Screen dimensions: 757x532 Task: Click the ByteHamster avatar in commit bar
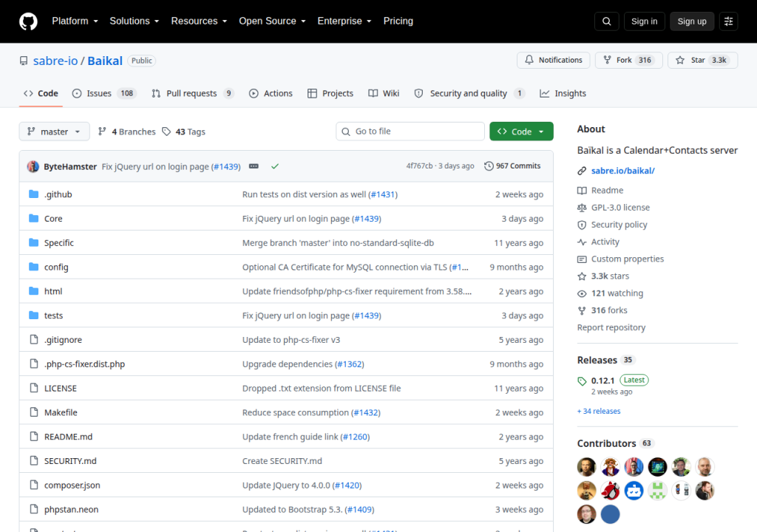pyautogui.click(x=33, y=166)
